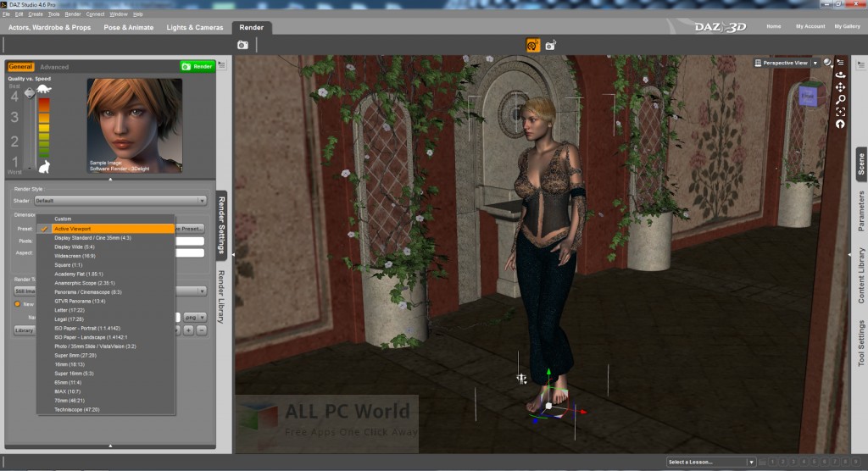
Task: Choose checked Active Viewport preset
Action: (x=105, y=229)
